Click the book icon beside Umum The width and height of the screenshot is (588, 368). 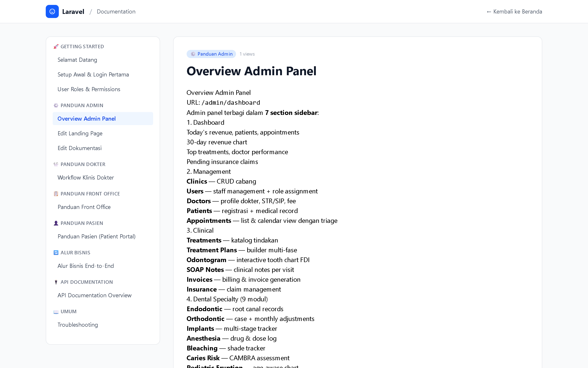pyautogui.click(x=56, y=312)
